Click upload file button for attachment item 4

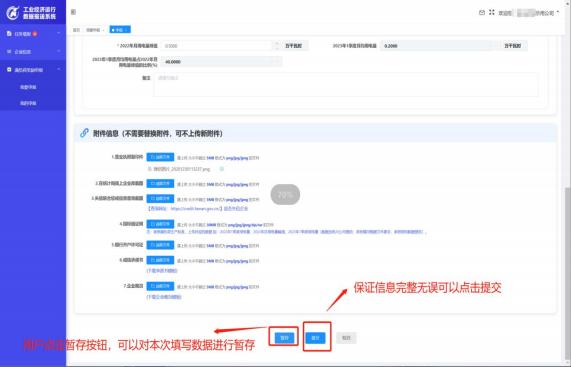click(x=160, y=224)
